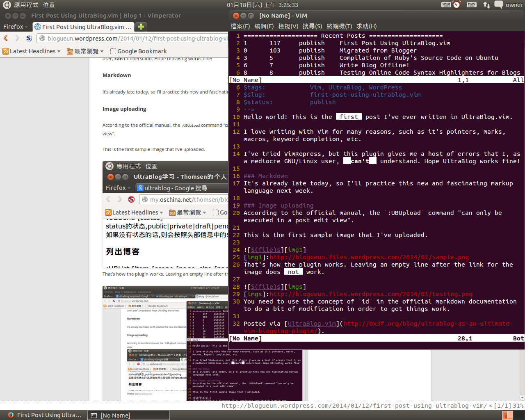
Task: Click the ### Markdown line in Vim
Action: tap(266, 176)
